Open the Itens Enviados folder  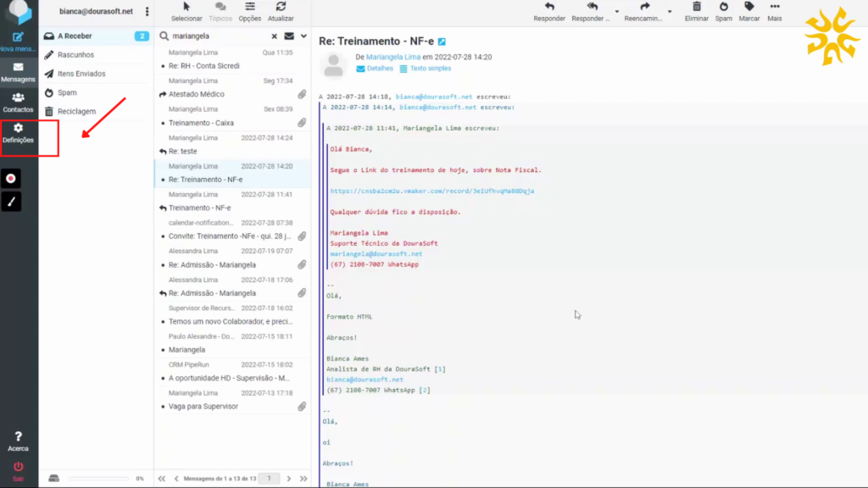pos(81,74)
